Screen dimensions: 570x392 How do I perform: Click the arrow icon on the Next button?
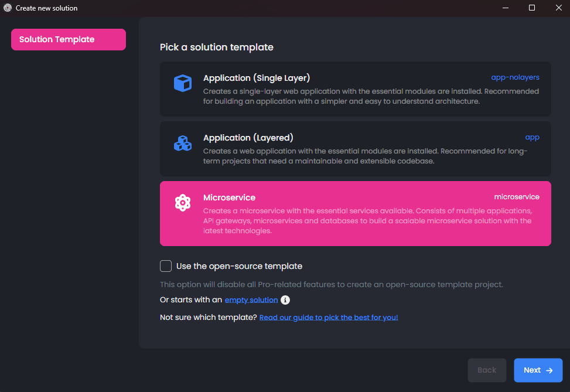tap(548, 370)
